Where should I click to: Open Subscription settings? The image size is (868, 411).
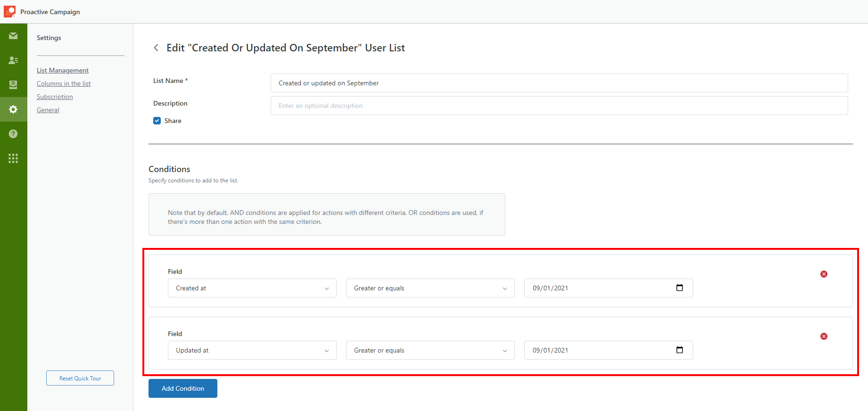pyautogui.click(x=55, y=97)
